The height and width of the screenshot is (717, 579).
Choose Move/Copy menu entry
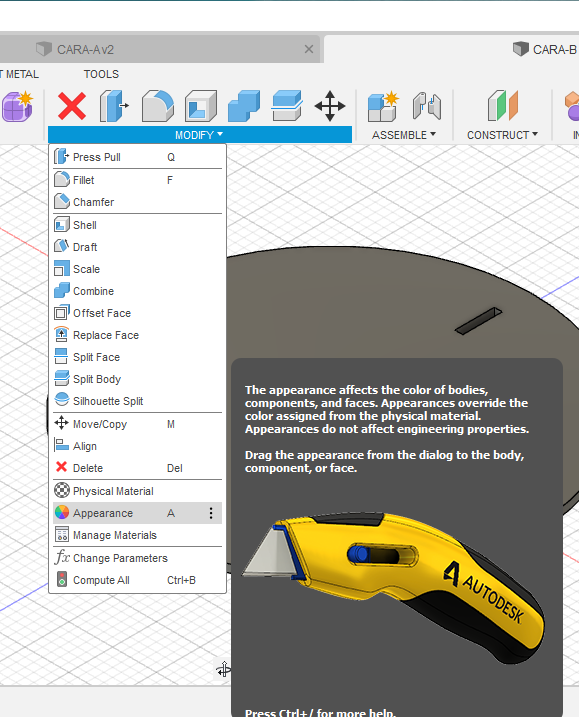coord(137,424)
